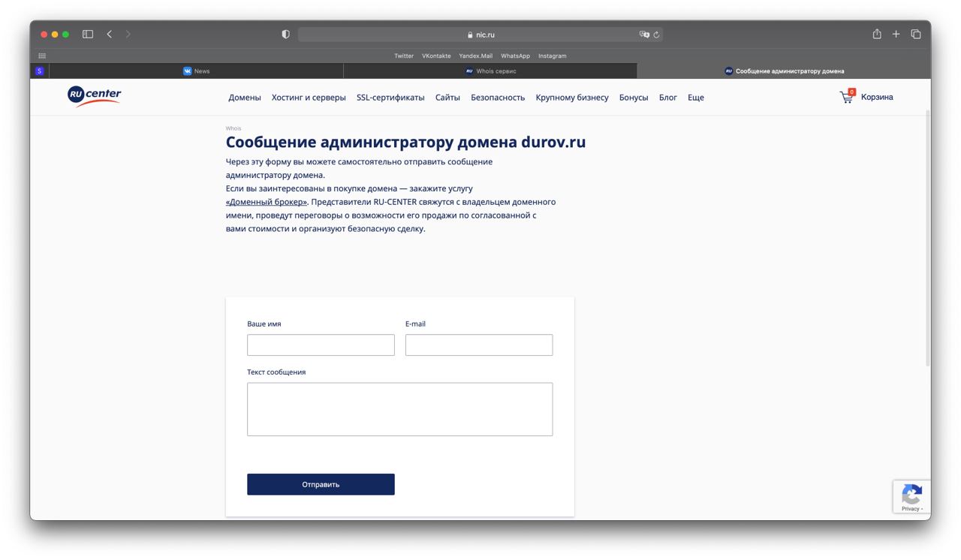Click the heading Сообщение администратору домена durov.ru
Viewport: 961px width, 560px height.
click(405, 142)
